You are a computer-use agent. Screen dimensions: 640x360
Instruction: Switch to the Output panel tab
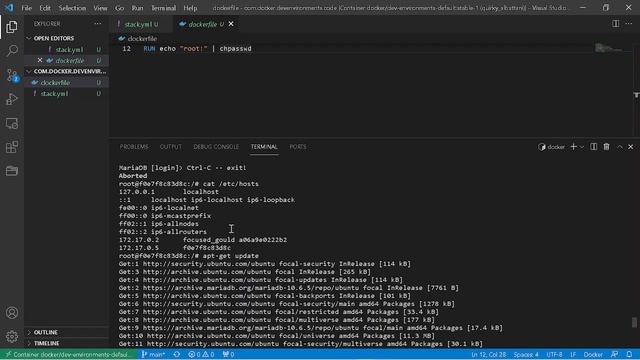pyautogui.click(x=171, y=147)
